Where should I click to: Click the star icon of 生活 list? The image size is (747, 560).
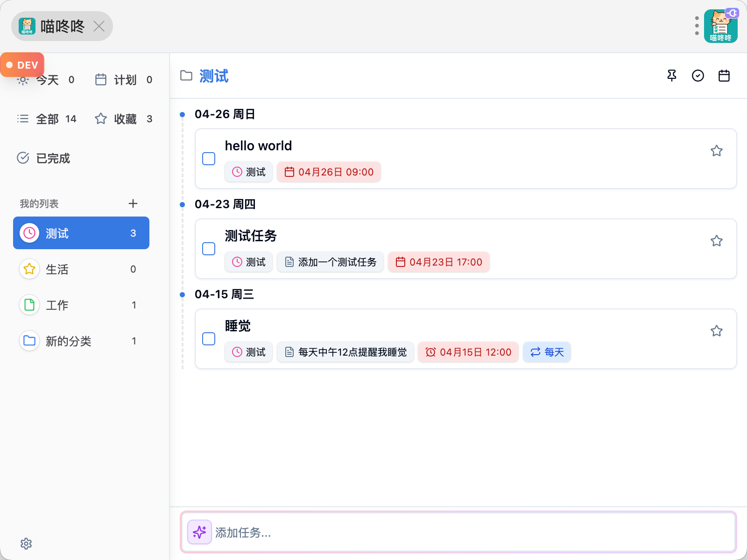point(29,269)
